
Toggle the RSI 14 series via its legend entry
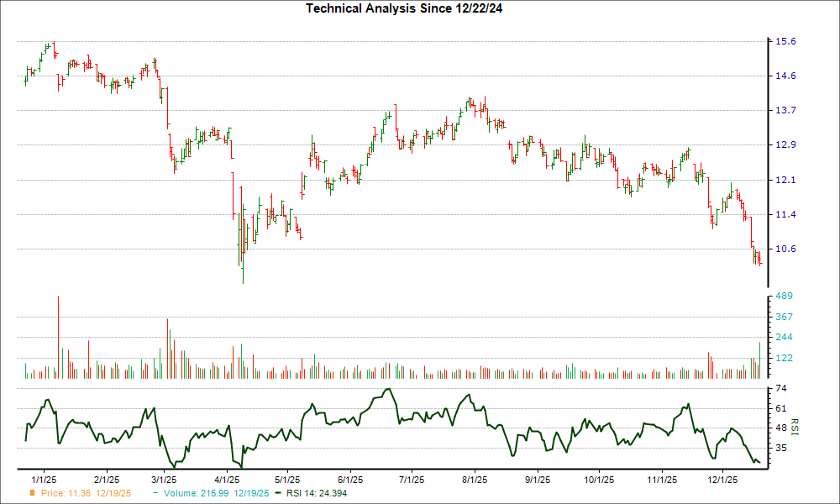point(315,495)
